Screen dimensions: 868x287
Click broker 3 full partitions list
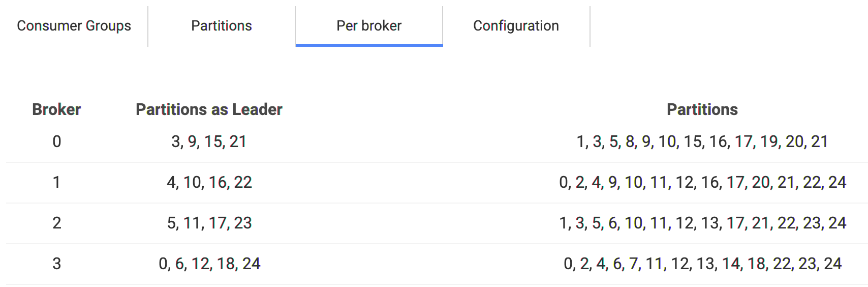[x=702, y=264]
